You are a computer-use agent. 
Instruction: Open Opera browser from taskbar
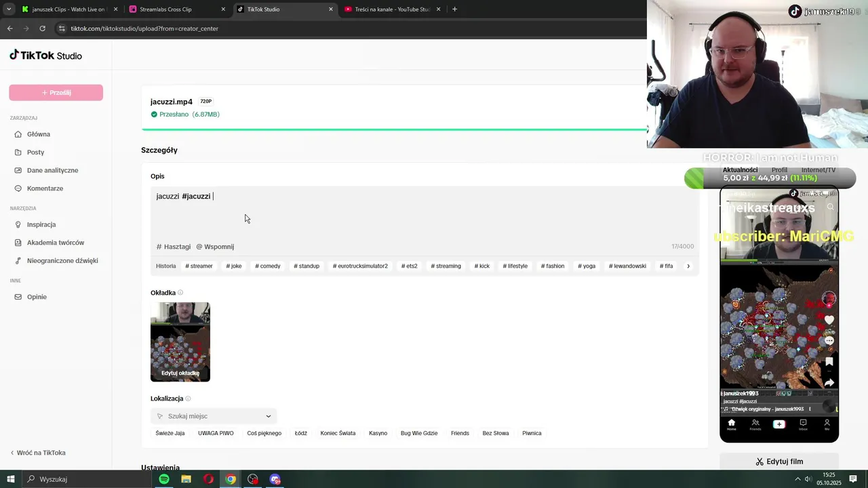(x=208, y=479)
